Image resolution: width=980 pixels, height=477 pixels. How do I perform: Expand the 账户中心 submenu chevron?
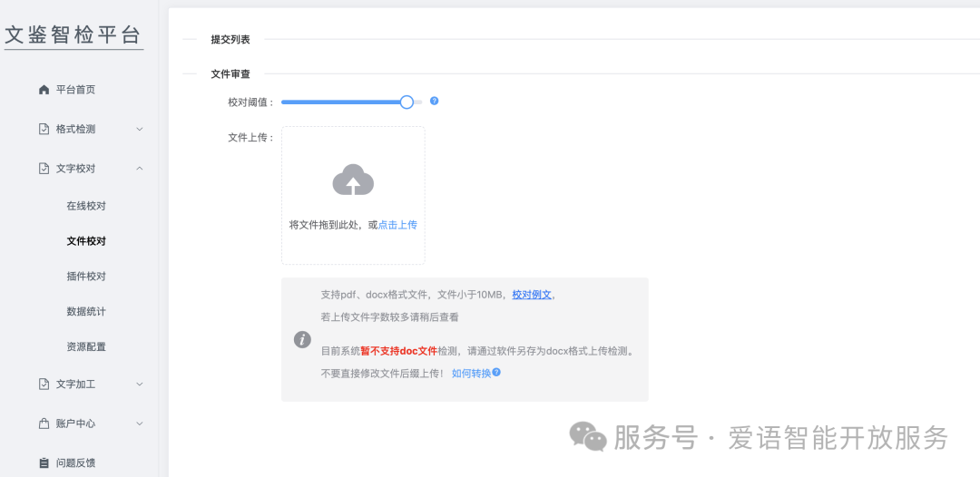tap(140, 423)
